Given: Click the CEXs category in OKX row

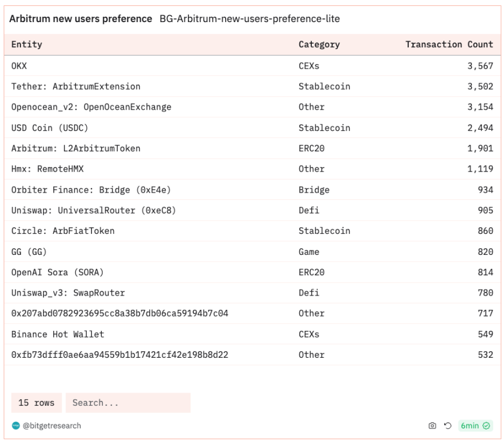Looking at the screenshot, I should 309,66.
